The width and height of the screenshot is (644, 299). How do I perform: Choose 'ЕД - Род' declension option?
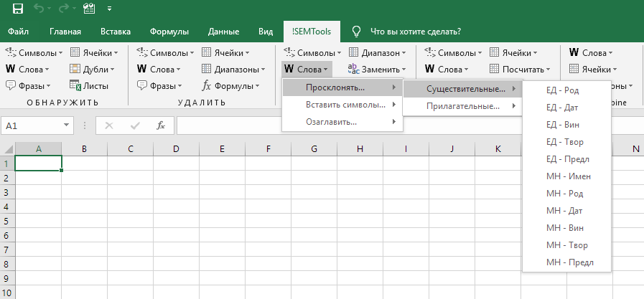(x=566, y=90)
